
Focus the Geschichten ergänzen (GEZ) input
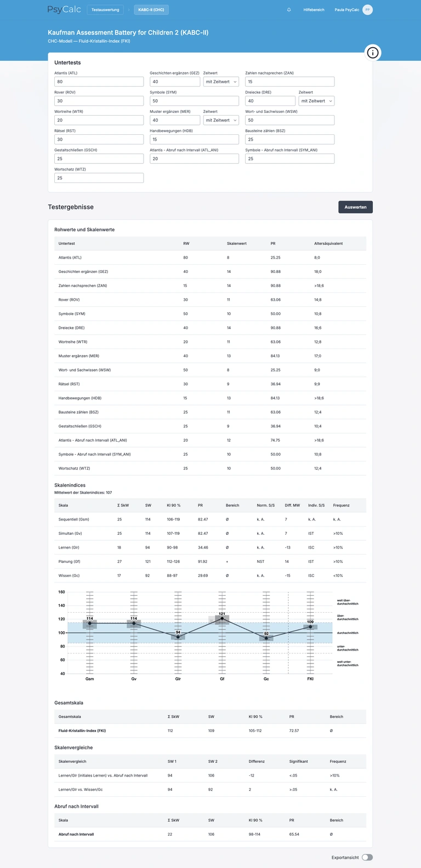(175, 82)
